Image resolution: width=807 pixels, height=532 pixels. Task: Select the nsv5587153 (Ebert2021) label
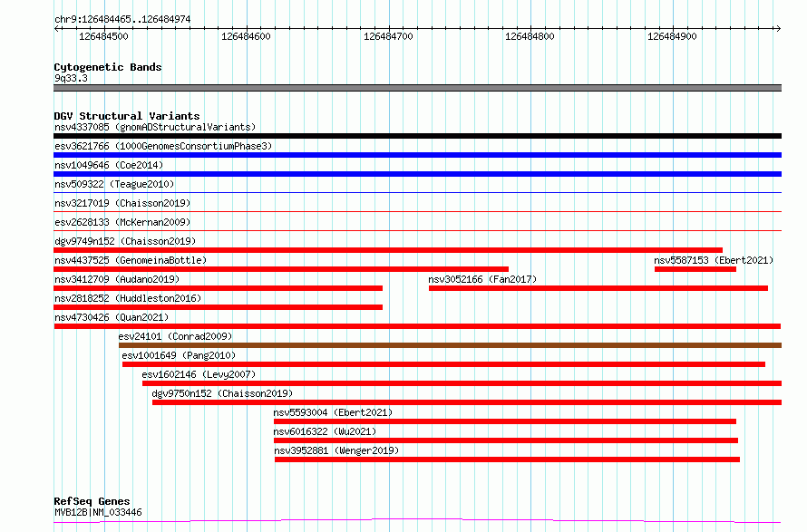[x=714, y=260]
